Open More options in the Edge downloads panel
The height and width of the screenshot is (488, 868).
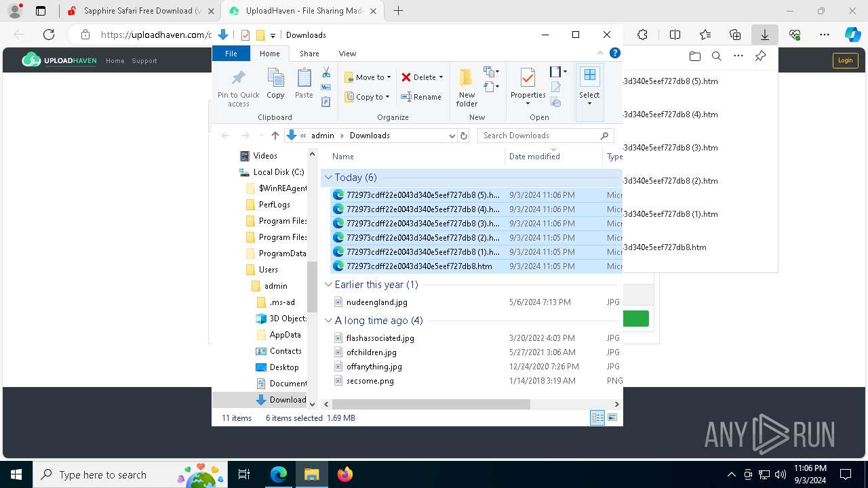[x=738, y=56]
